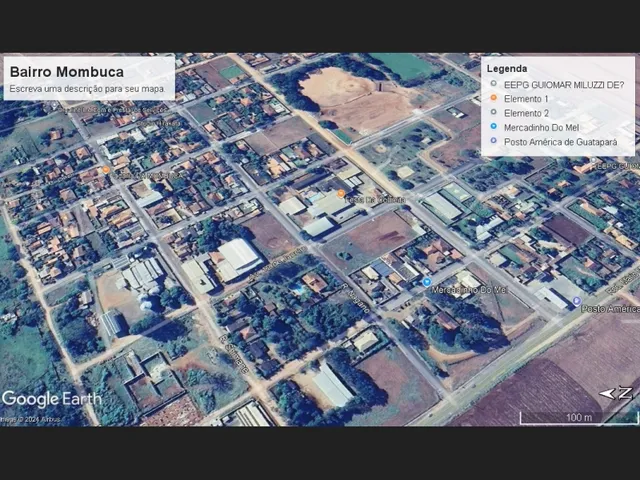Select Mercadinho Do Mel text in the legend
The width and height of the screenshot is (640, 480).
click(x=541, y=128)
